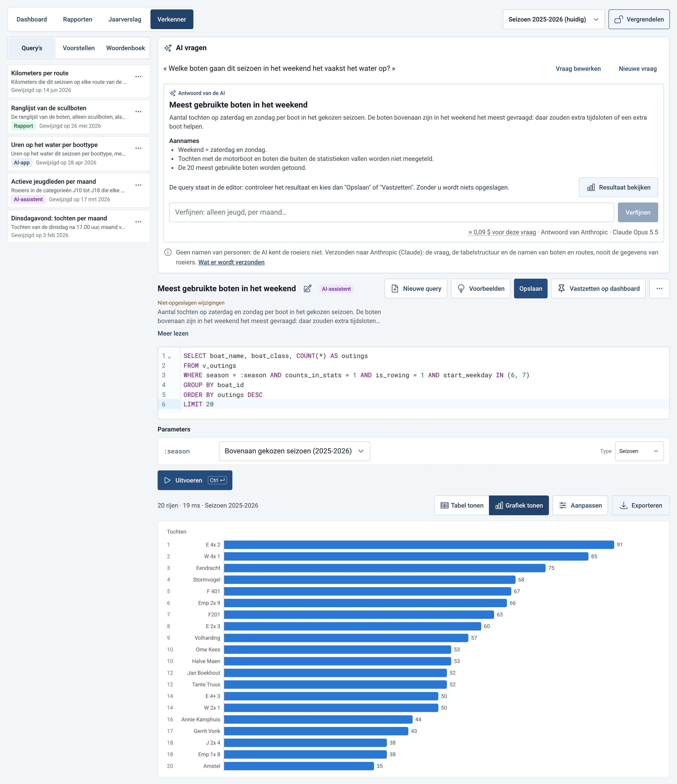Open the more options menu next to Vastzetten op dashboard
This screenshot has height=784, width=677.
coord(659,289)
